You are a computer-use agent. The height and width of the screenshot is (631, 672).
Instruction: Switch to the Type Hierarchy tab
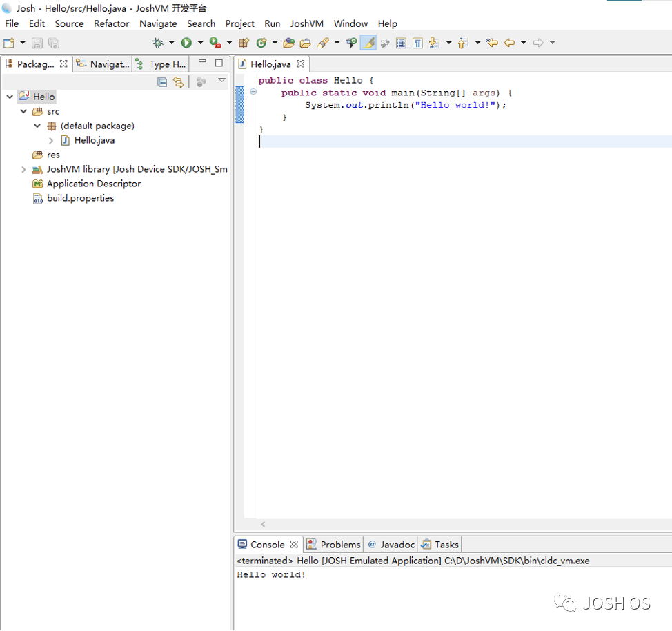[x=161, y=64]
